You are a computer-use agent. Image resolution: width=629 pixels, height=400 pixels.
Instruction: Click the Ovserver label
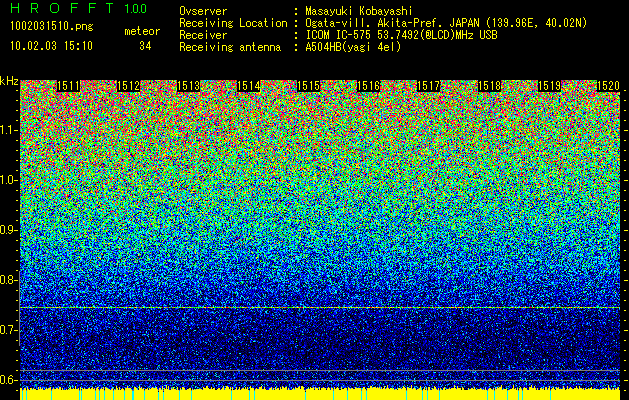203,11
